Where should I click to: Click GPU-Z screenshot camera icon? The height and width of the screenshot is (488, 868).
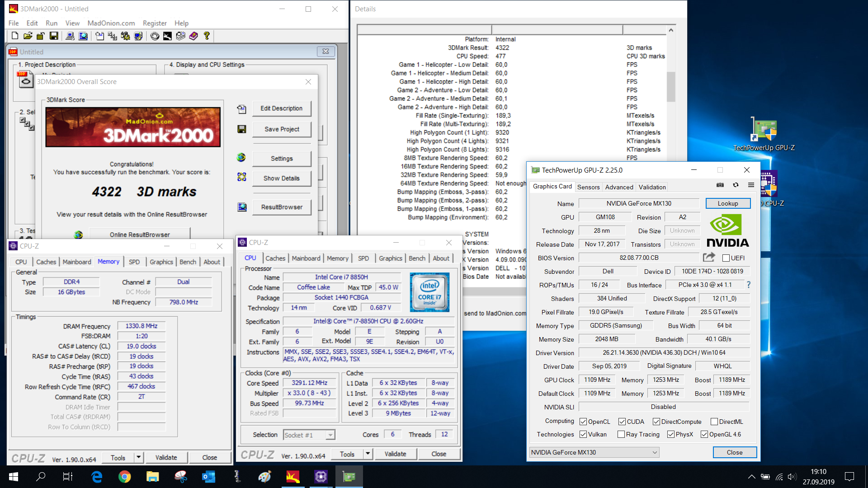[x=720, y=185]
